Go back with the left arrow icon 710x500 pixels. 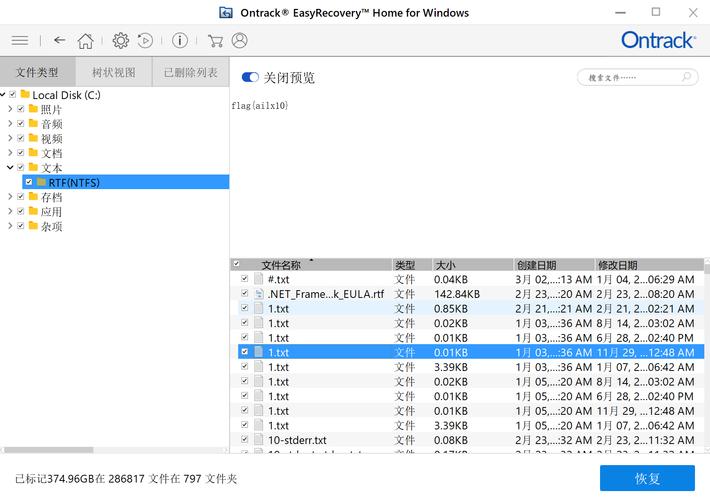point(59,40)
